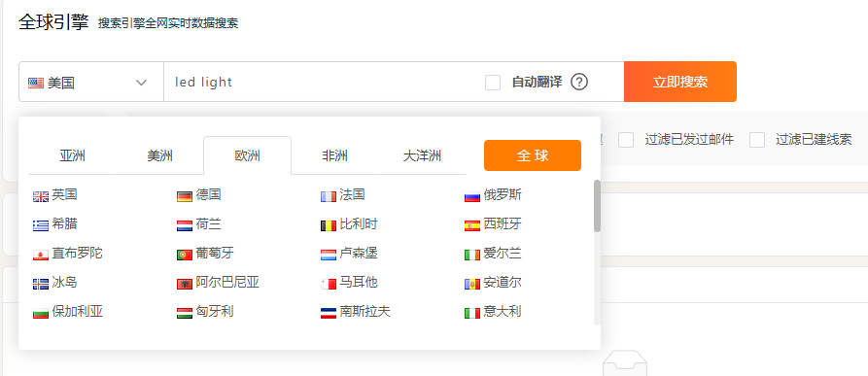868x376 pixels.
Task: Choose 南斯拉夫 country name
Action: tap(365, 311)
